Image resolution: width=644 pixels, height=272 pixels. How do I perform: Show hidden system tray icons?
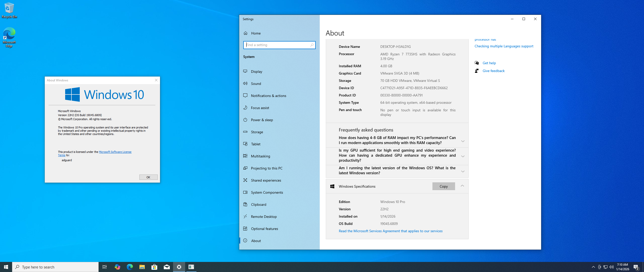pyautogui.click(x=593, y=267)
